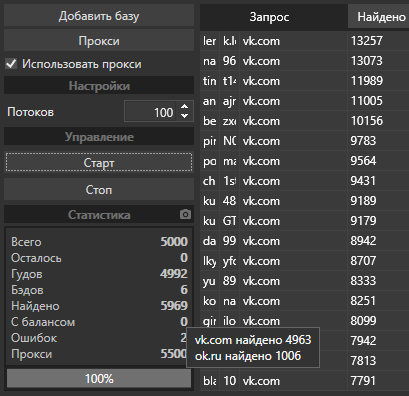
Task: Click the 100% progress bar
Action: 99,379
